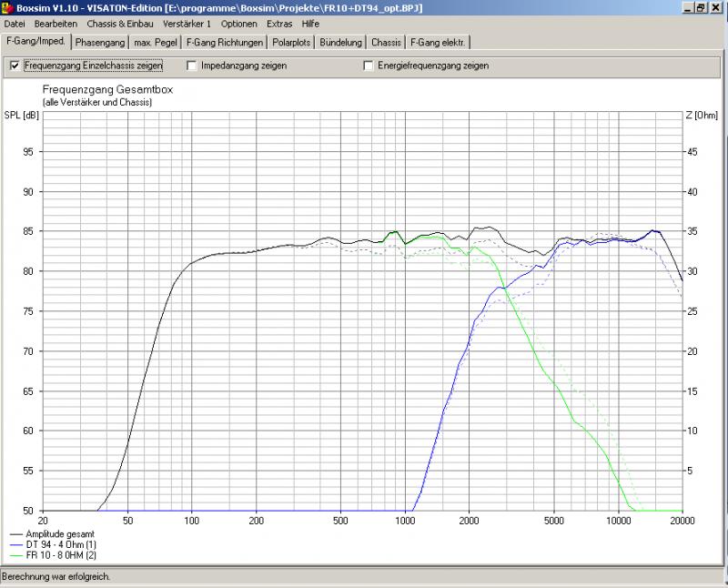Switch to the max. Pegel tab
Image resolution: width=728 pixels, height=588 pixels.
coord(155,42)
